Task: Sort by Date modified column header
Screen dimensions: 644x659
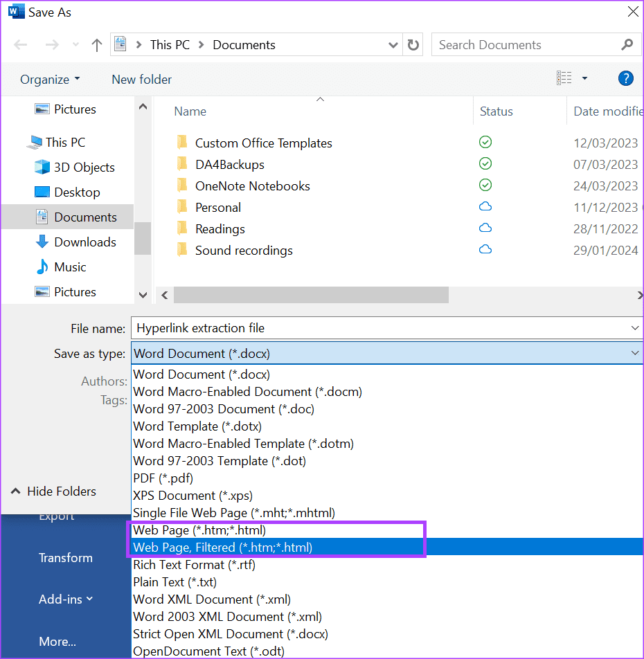Action: [x=608, y=111]
